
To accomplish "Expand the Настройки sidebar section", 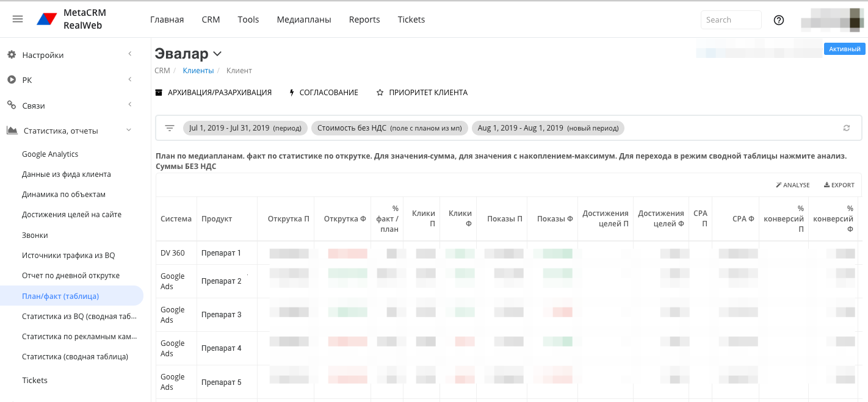I will point(130,54).
